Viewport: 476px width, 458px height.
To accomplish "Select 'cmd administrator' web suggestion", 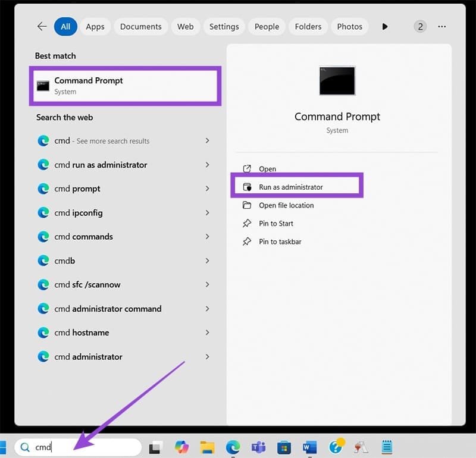I will [88, 357].
